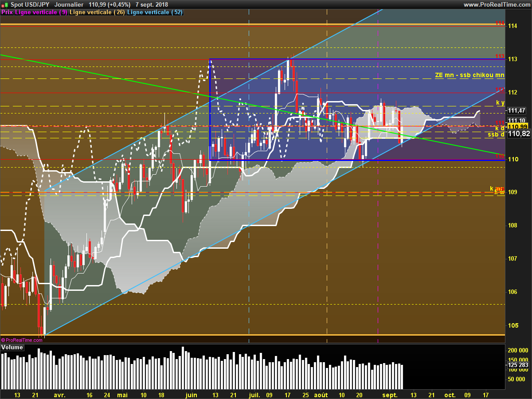Viewport: 532px width, 399px height.
Task: Click the 110,82 price tag on axis
Action: pos(518,133)
